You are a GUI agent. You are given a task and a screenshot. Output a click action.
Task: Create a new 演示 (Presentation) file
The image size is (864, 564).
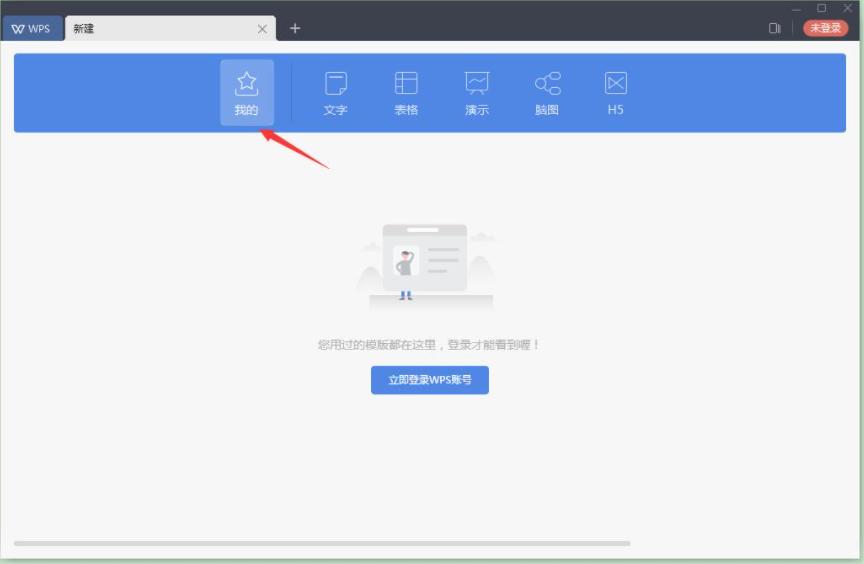click(x=477, y=93)
